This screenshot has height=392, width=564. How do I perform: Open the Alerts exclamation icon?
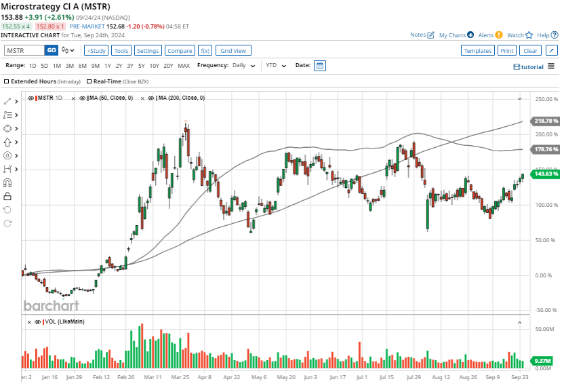pyautogui.click(x=498, y=35)
